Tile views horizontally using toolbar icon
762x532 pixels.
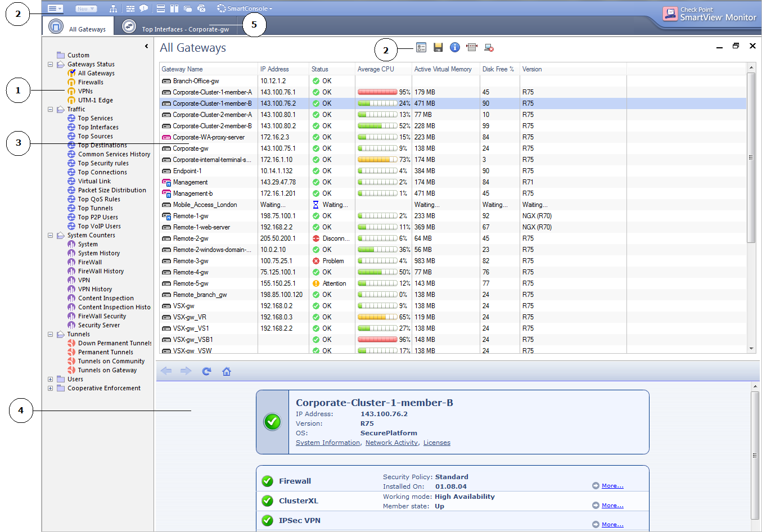161,8
